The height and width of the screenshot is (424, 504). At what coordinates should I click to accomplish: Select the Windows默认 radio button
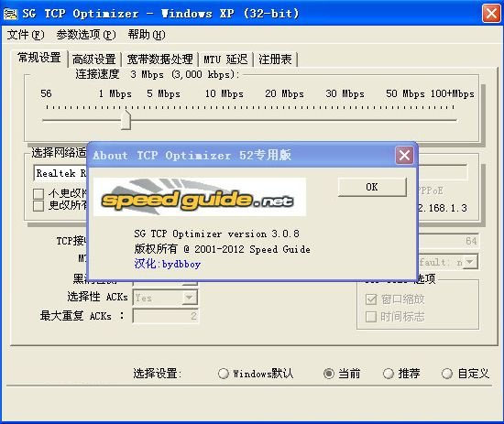pos(223,374)
